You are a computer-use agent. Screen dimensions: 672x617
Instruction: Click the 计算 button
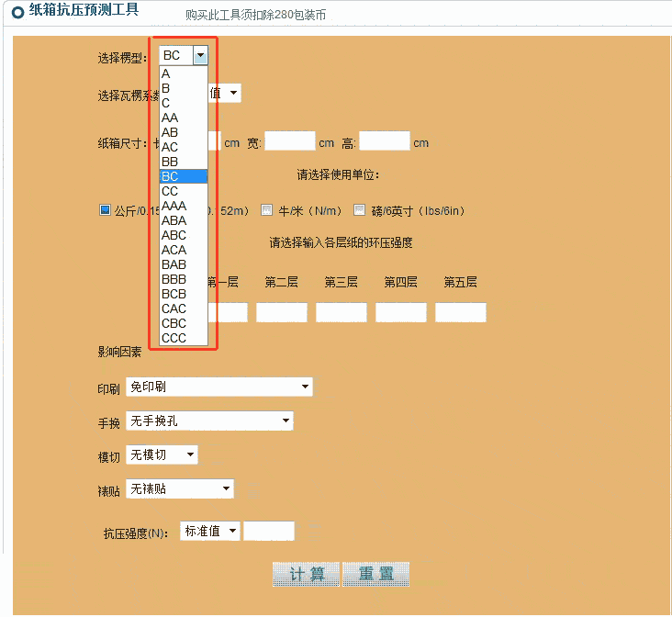[x=306, y=575]
